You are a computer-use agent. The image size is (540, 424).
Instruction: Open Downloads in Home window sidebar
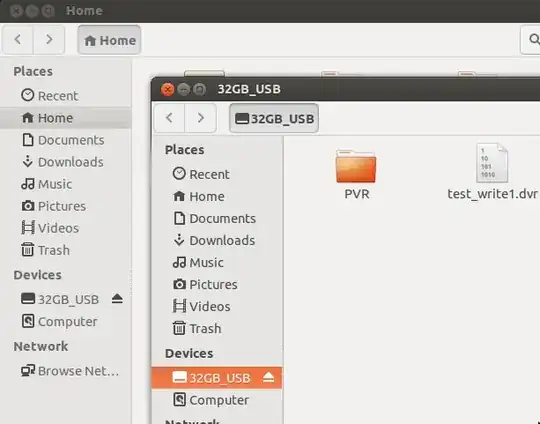click(65, 162)
